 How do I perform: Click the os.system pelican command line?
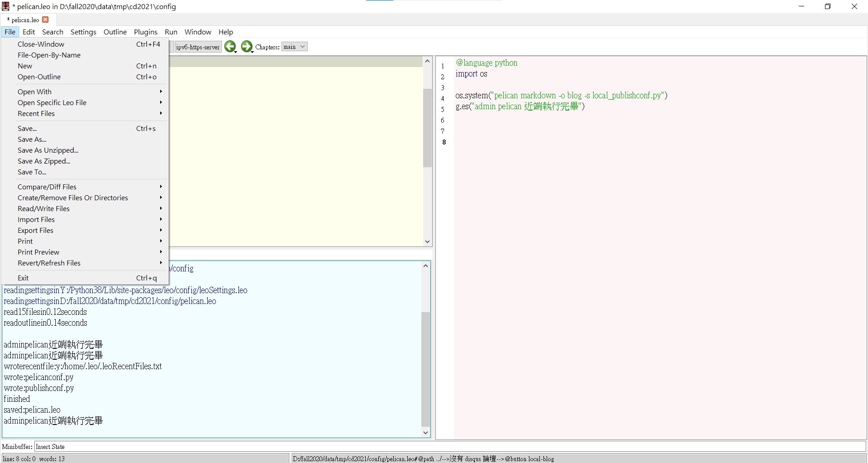(561, 95)
